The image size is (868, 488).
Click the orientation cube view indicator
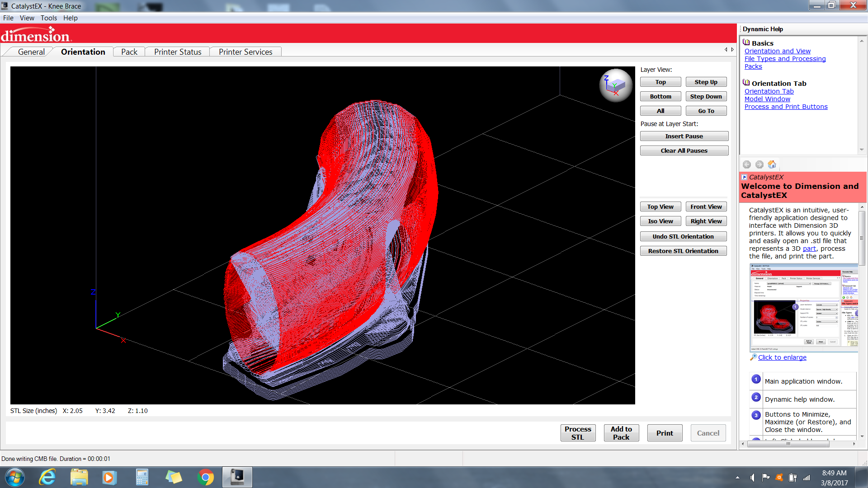pyautogui.click(x=616, y=85)
